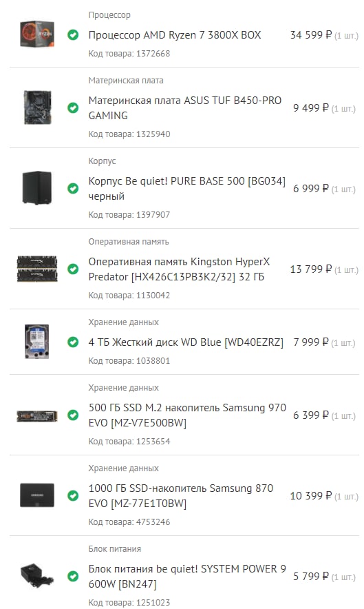Open the 500 ГБ SSD M.2 Samsung 970 link
The width and height of the screenshot is (364, 609).
pos(187,415)
